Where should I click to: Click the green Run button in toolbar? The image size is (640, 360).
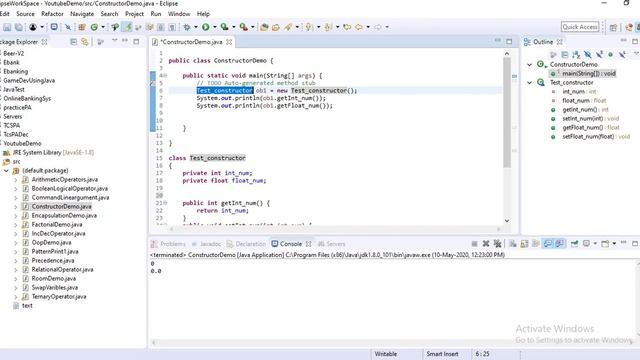(206, 27)
